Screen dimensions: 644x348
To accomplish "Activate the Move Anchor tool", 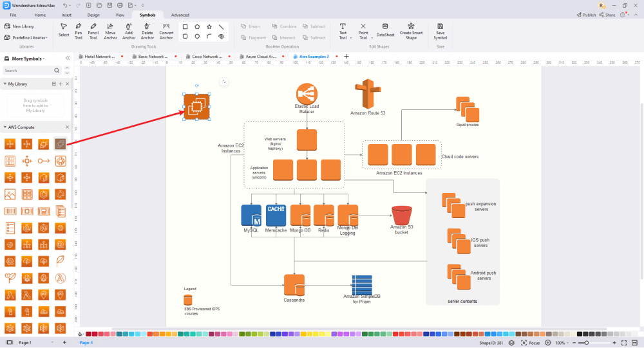I will pyautogui.click(x=110, y=31).
